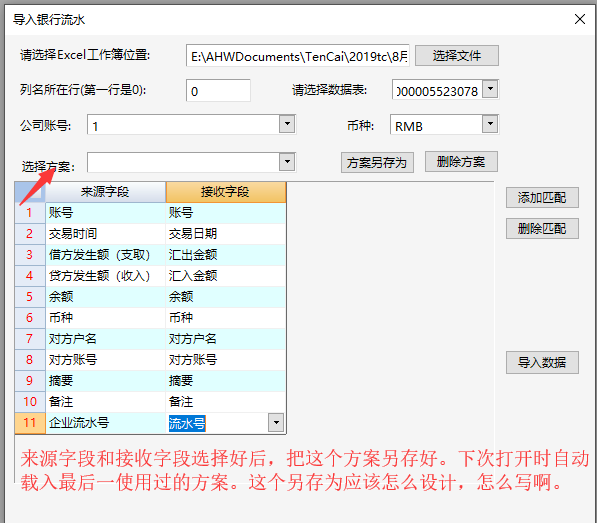Click the 删除方案 button
This screenshot has width=597, height=523.
click(461, 162)
